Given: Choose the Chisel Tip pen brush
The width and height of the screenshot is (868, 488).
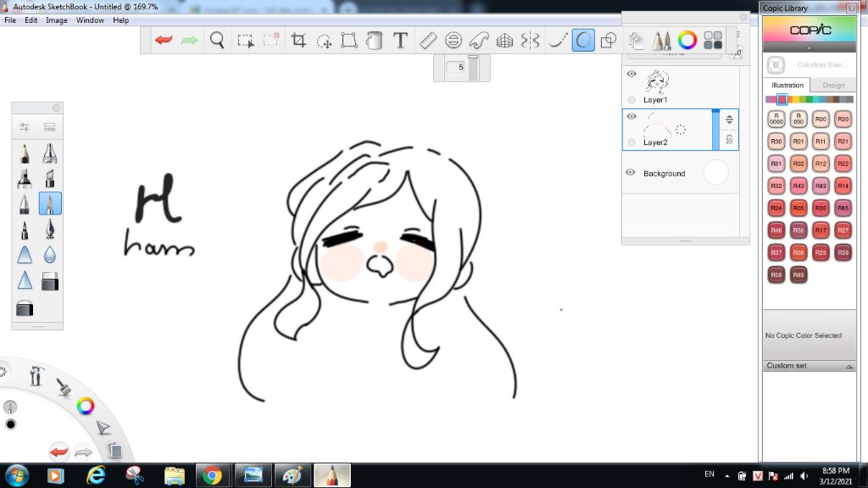Looking at the screenshot, I should (50, 178).
